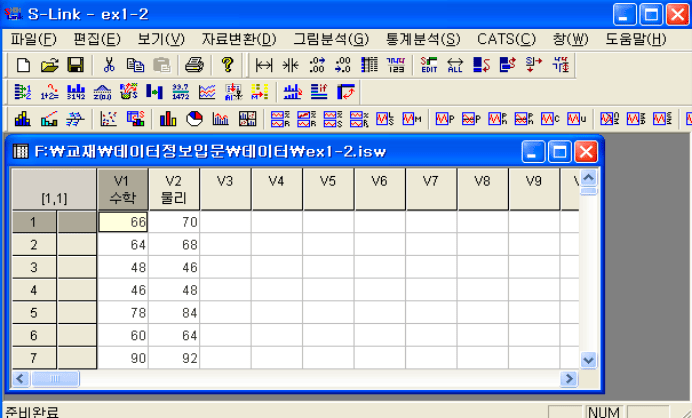
Task: Click the Help question mark icon
Action: [x=228, y=65]
